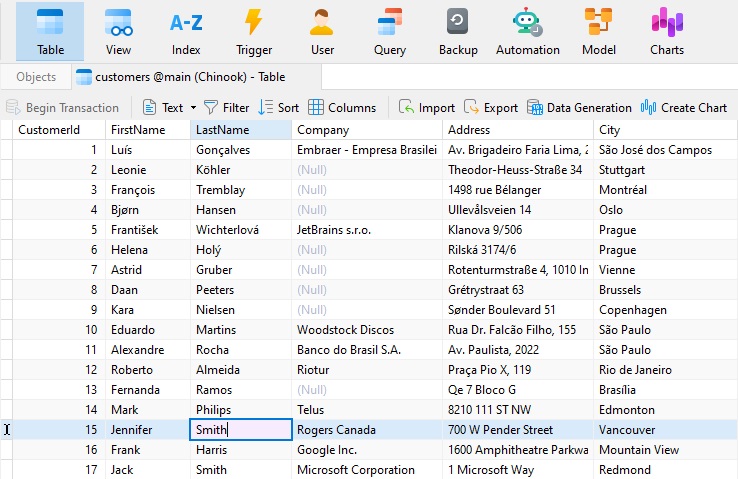Image resolution: width=738 pixels, height=479 pixels.
Task: Select the cell 'Vienne'
Action: 666,270
